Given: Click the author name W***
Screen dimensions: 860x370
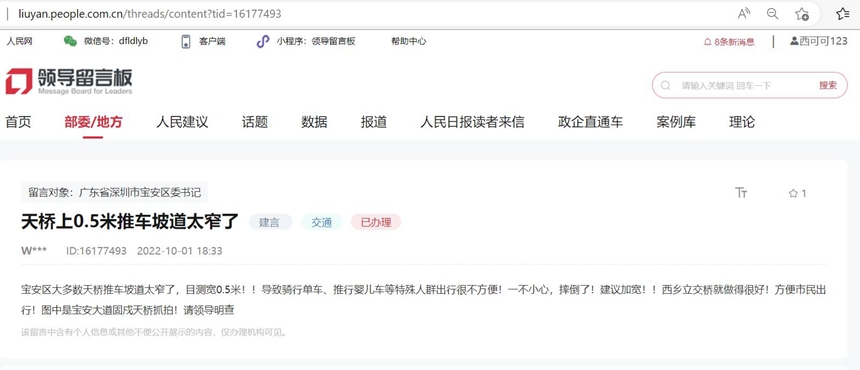Looking at the screenshot, I should (34, 251).
